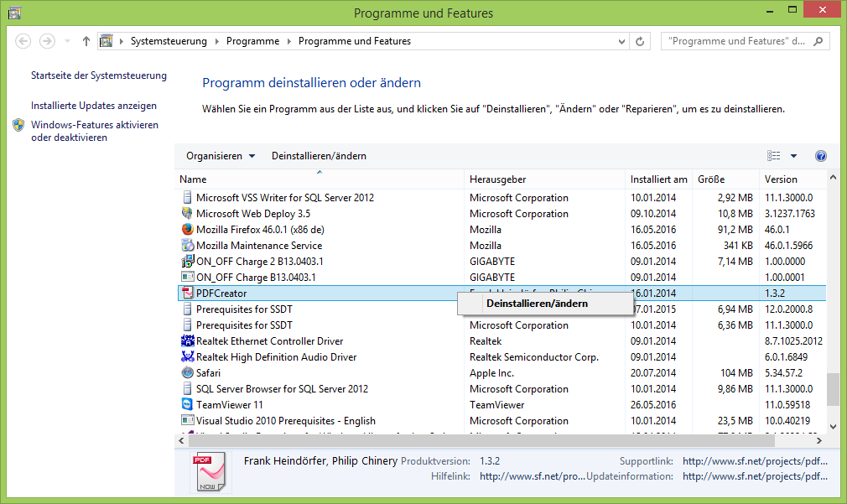847x504 pixels.
Task: Click the Forward navigation arrow
Action: click(48, 41)
